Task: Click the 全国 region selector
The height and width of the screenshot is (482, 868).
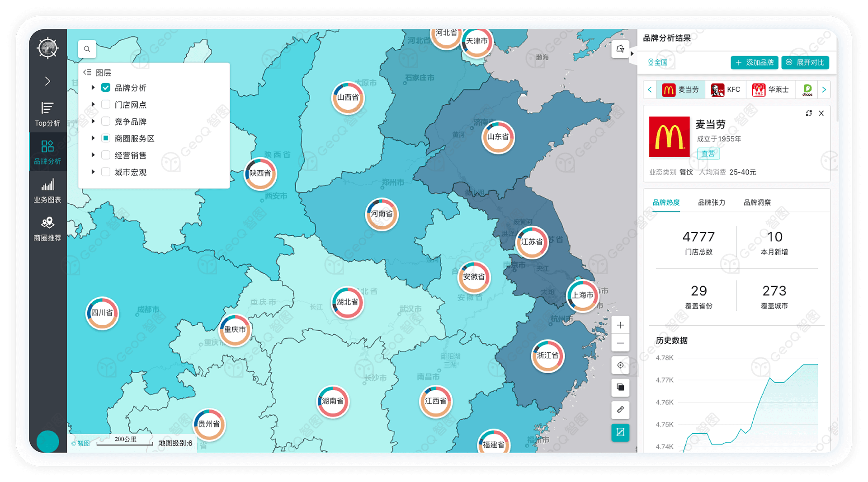Action: [x=658, y=62]
